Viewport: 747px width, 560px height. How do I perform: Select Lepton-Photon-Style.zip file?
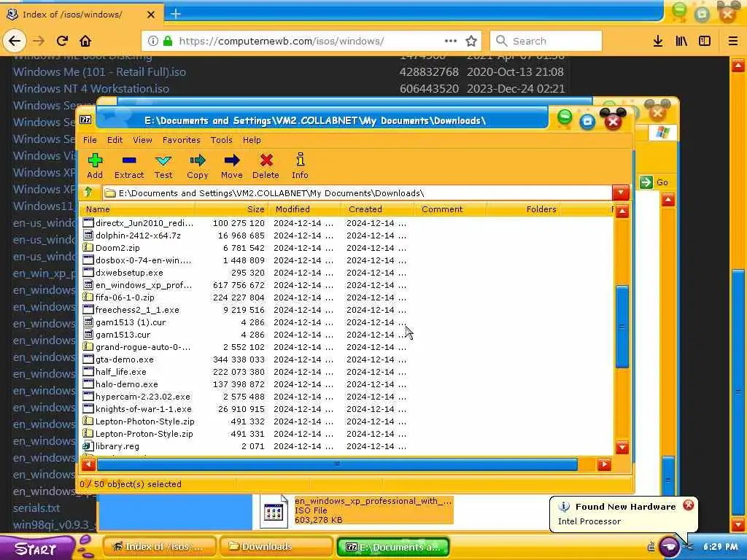click(x=145, y=421)
